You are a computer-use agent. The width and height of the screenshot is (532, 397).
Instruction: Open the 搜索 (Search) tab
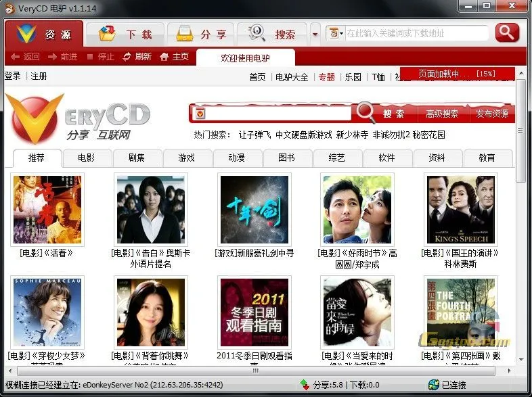[x=272, y=34]
